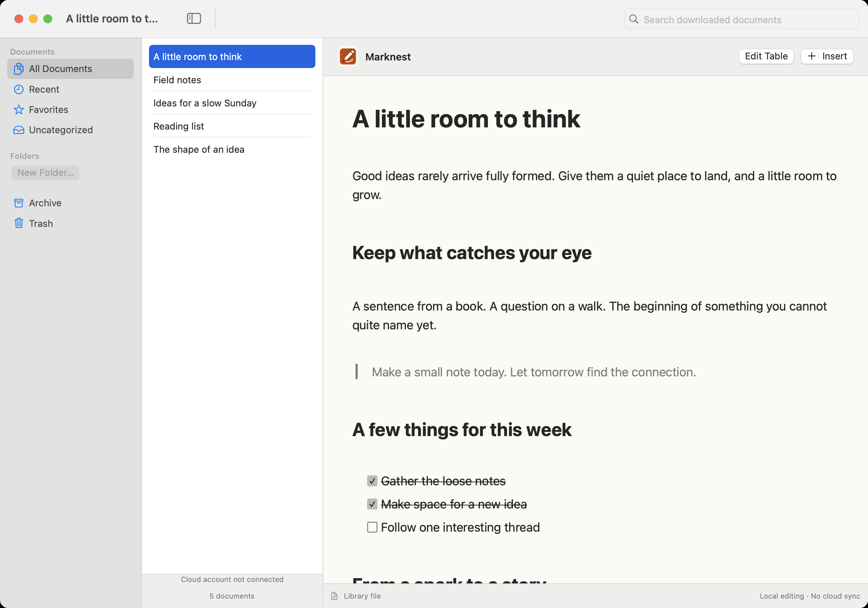This screenshot has height=608, width=868.
Task: Click the document's main title heading
Action: point(466,119)
